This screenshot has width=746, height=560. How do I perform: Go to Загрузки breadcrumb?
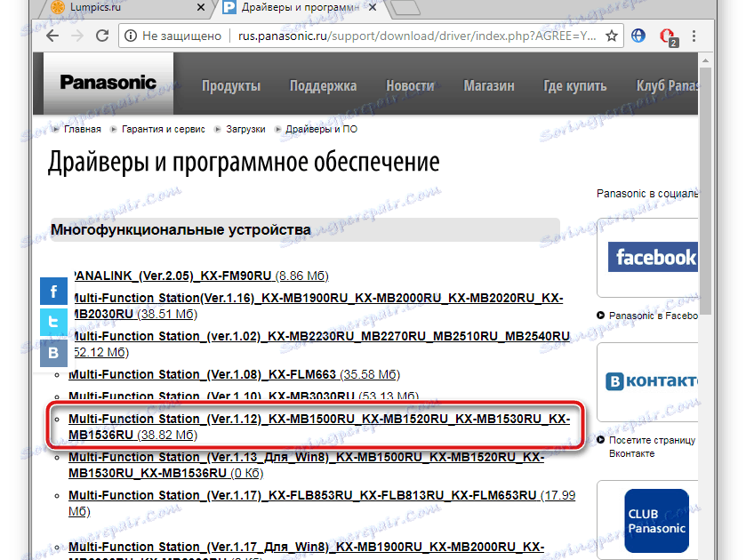[245, 130]
